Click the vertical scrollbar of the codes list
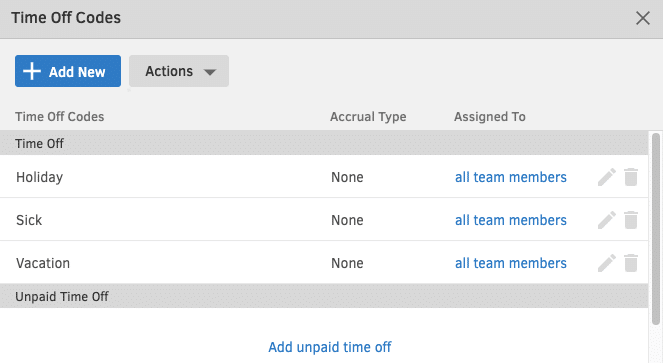 click(656, 228)
